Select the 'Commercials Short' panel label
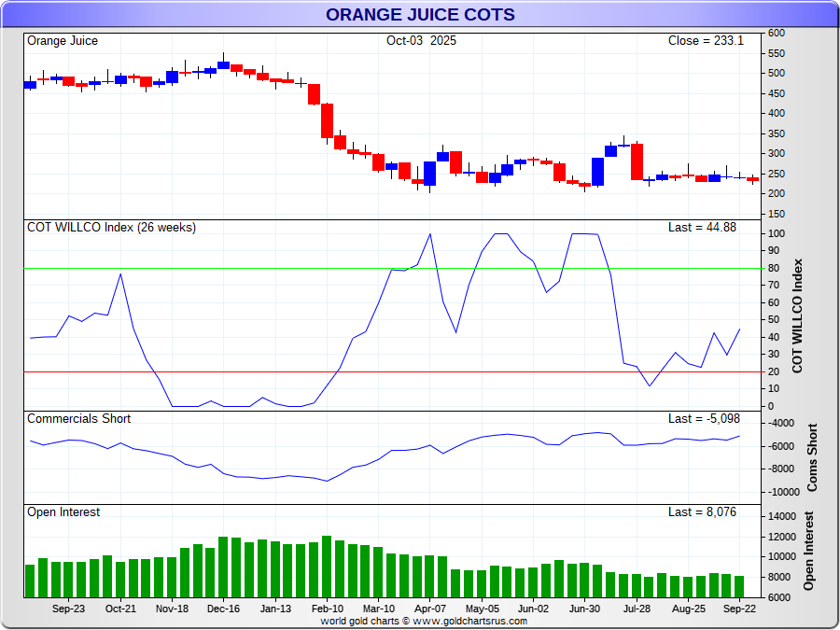840x630 pixels. coord(78,419)
